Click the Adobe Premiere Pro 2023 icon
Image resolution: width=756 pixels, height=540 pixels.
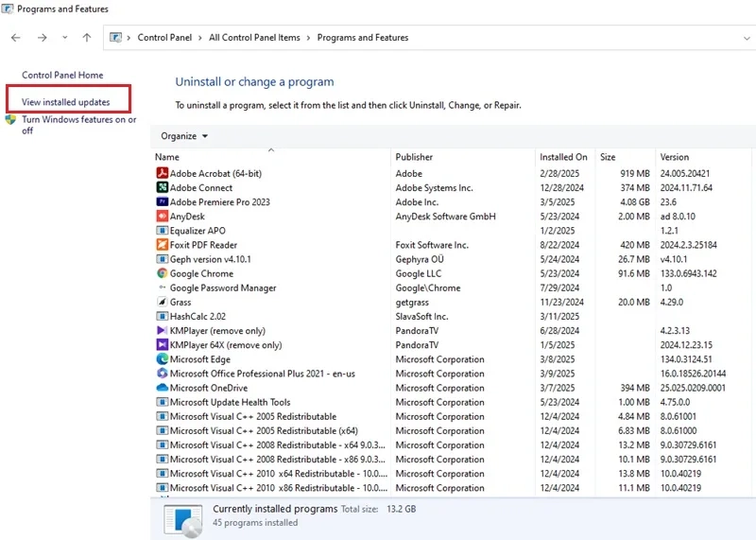[162, 201]
